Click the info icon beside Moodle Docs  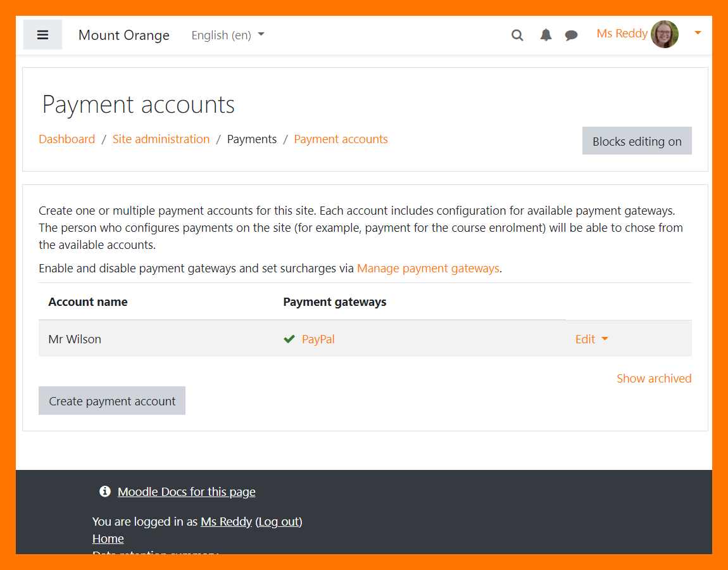105,491
